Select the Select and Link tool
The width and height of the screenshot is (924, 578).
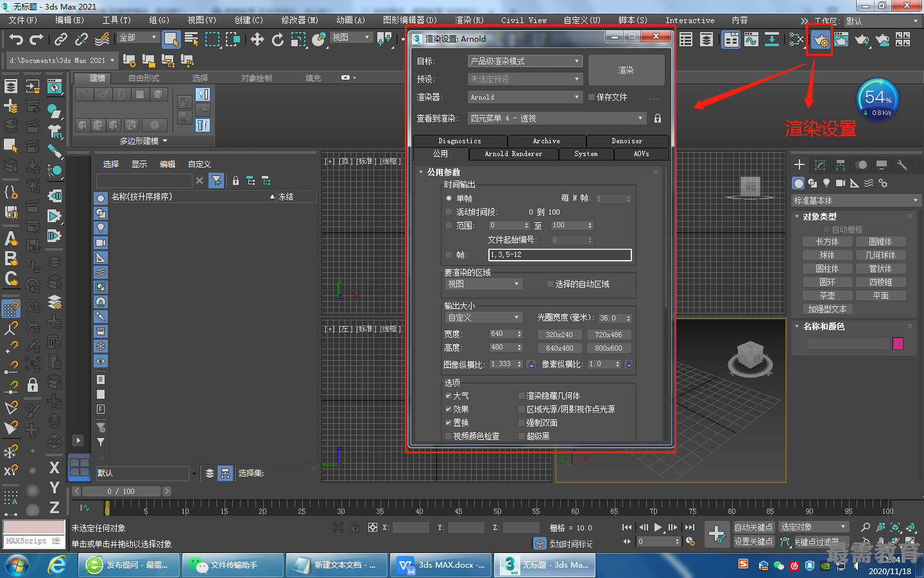coord(61,39)
